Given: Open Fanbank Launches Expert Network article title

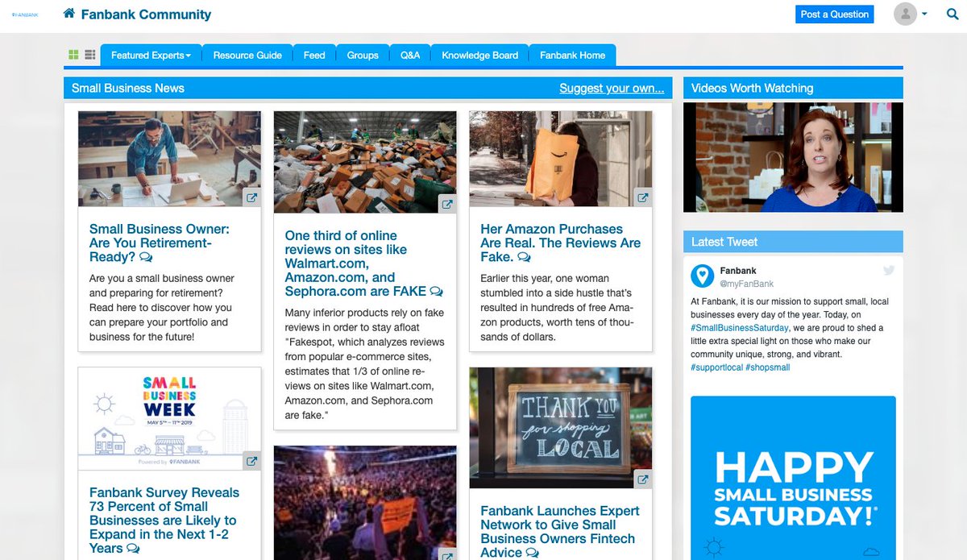Looking at the screenshot, I should (560, 532).
